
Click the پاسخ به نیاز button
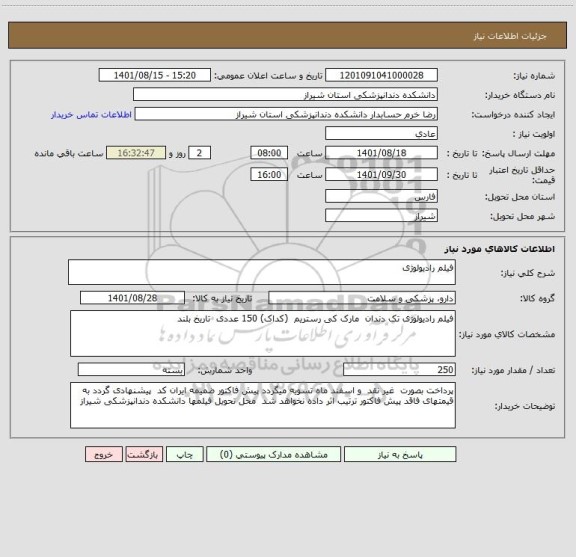click(400, 454)
